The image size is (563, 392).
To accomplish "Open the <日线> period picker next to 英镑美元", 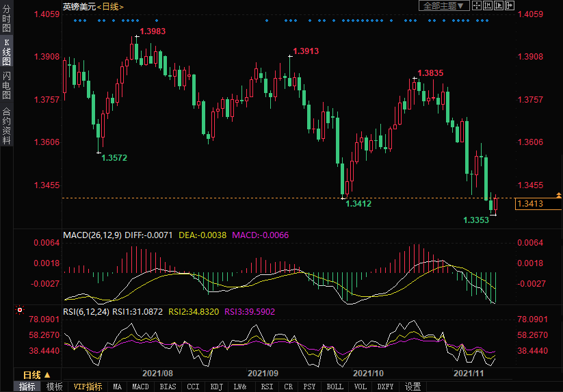I will tap(110, 6).
